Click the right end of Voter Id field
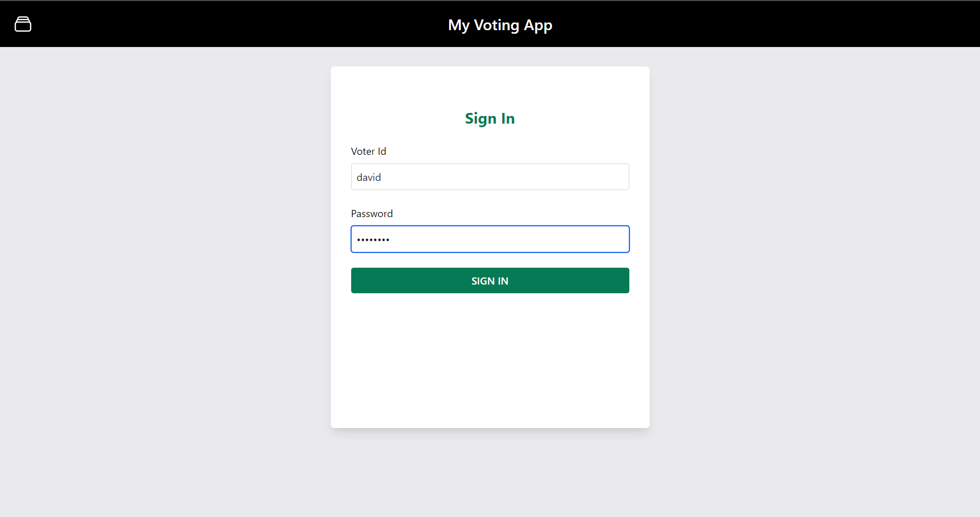Screen dimensions: 980x517 point(612,177)
